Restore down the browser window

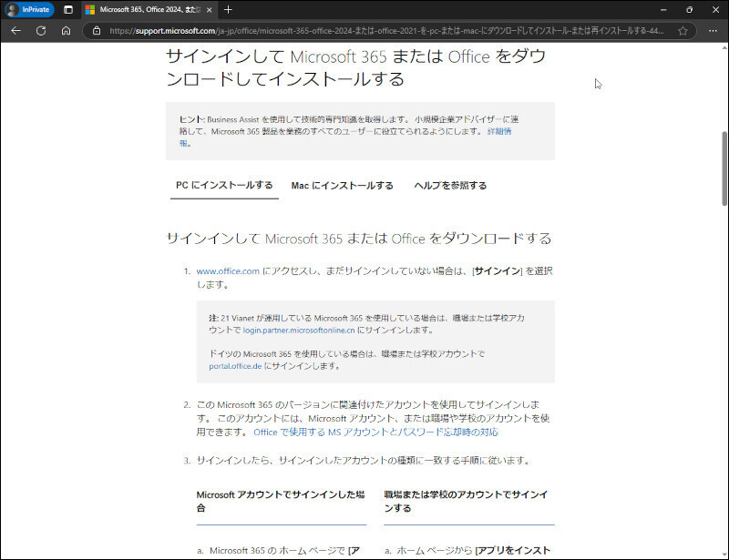pyautogui.click(x=690, y=10)
